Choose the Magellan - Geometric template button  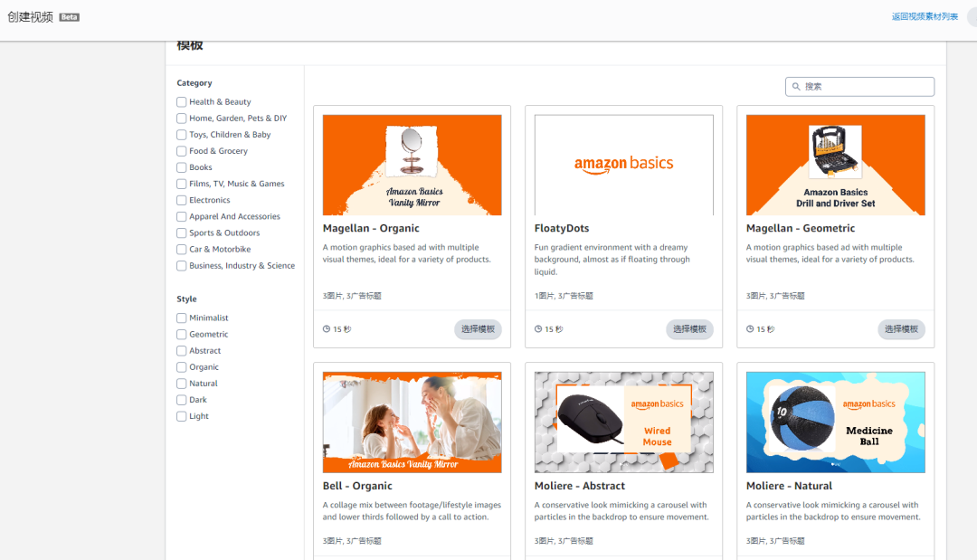point(902,329)
